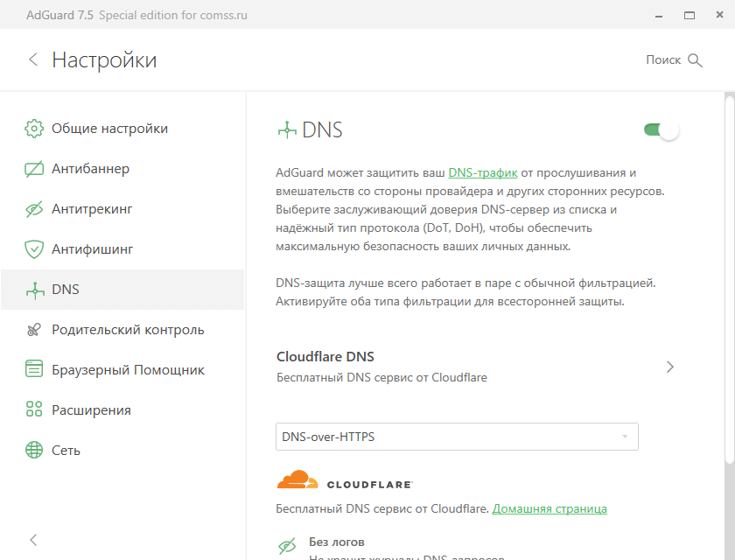Screen dimensions: 735x560
Task: Click the Antibanner sidebar icon
Action: coord(34,169)
